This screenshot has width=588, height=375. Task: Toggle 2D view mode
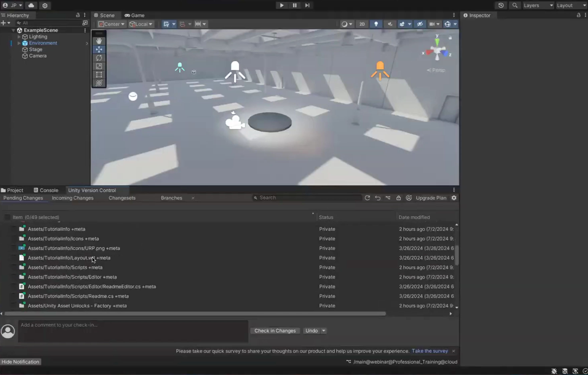362,24
